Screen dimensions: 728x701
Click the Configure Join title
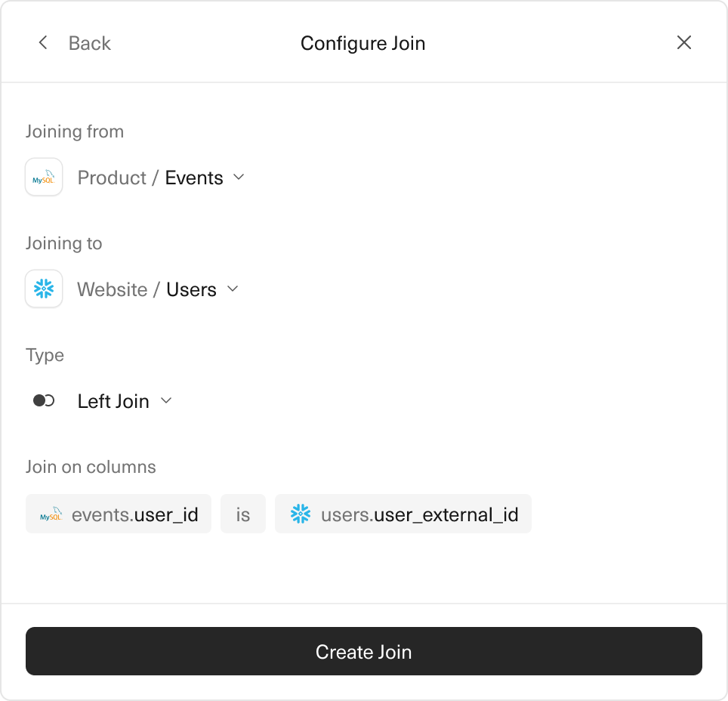362,44
